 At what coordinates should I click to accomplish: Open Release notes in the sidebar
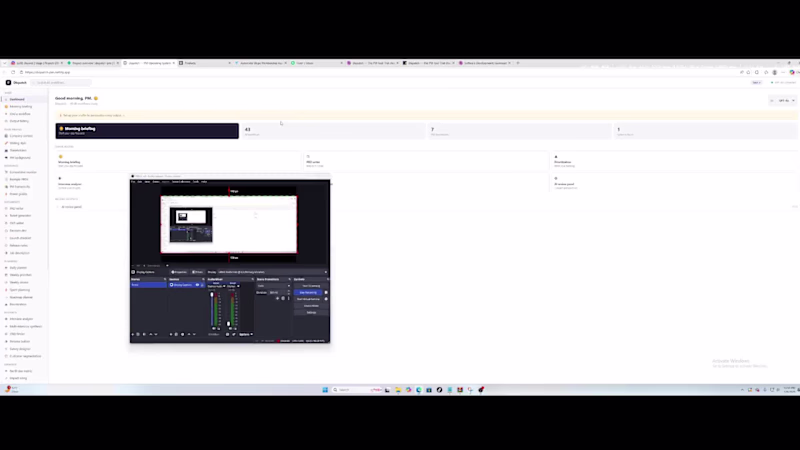(x=19, y=245)
